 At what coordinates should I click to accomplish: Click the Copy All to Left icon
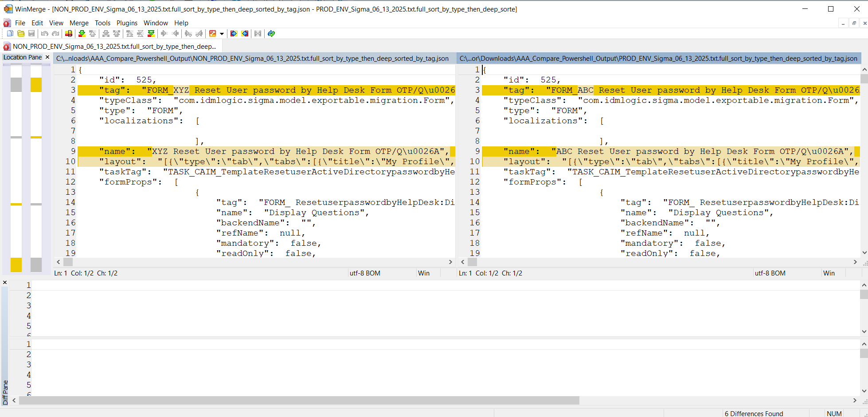point(245,34)
